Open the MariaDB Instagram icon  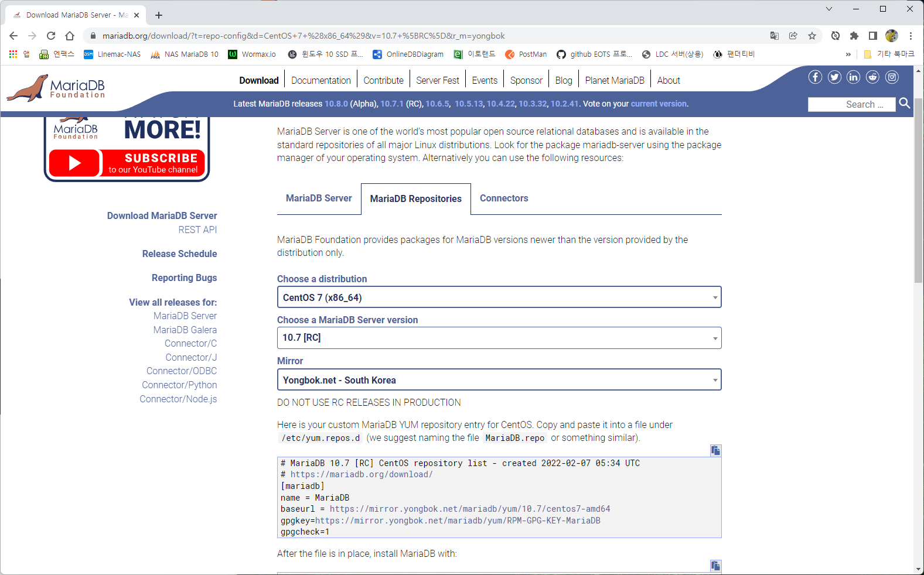pyautogui.click(x=892, y=77)
